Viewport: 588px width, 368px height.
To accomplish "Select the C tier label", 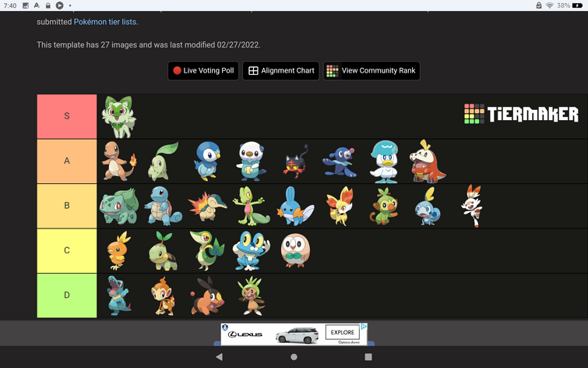I will pos(67,250).
